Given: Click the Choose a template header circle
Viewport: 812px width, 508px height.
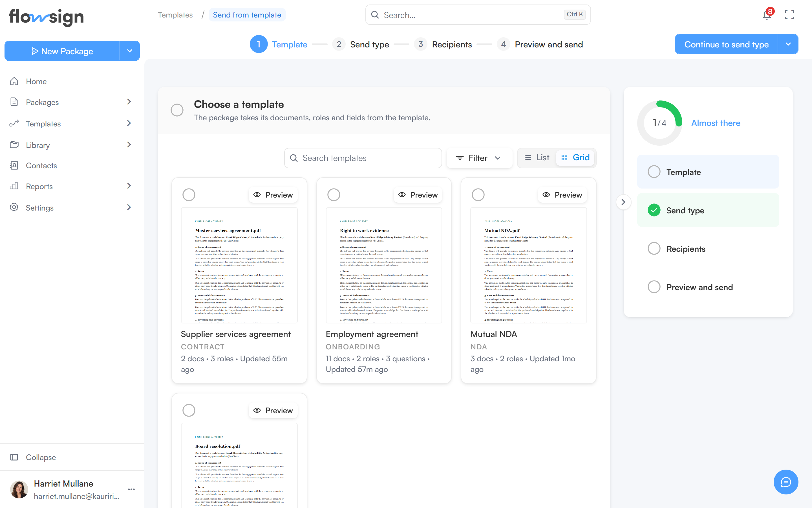Looking at the screenshot, I should click(177, 110).
